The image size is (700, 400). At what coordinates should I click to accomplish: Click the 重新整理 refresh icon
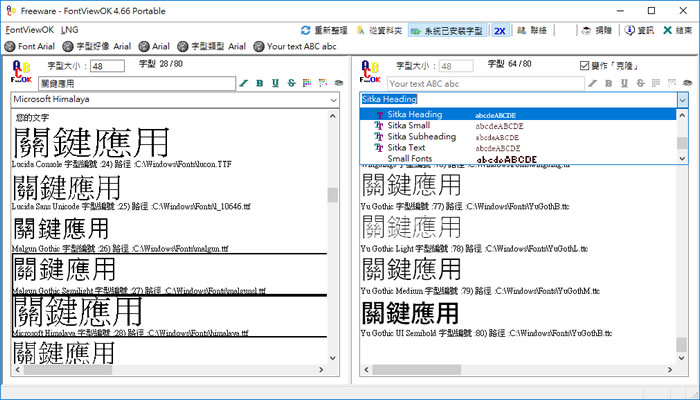(x=306, y=30)
